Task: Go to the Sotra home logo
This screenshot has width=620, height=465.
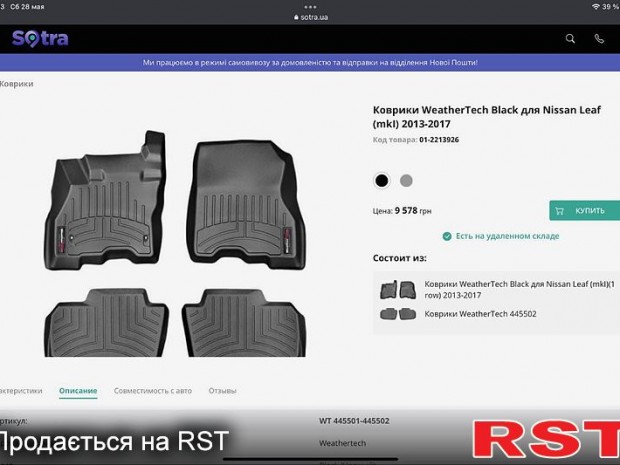Action: [x=40, y=39]
